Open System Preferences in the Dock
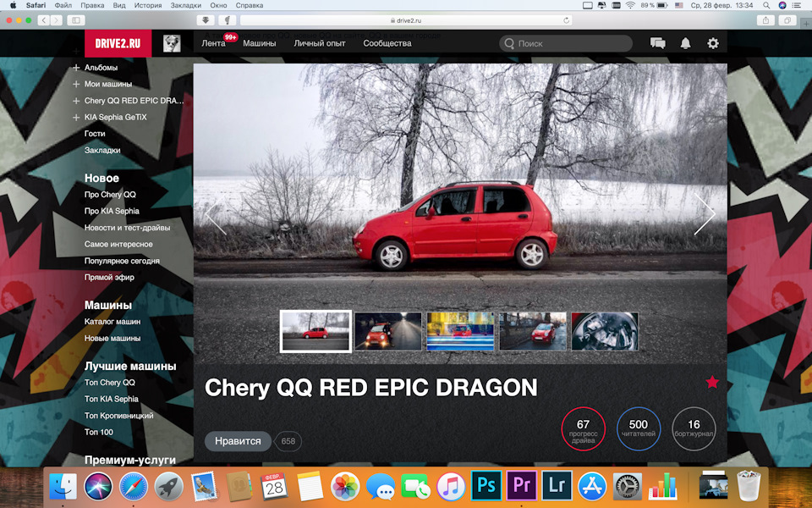 click(627, 486)
